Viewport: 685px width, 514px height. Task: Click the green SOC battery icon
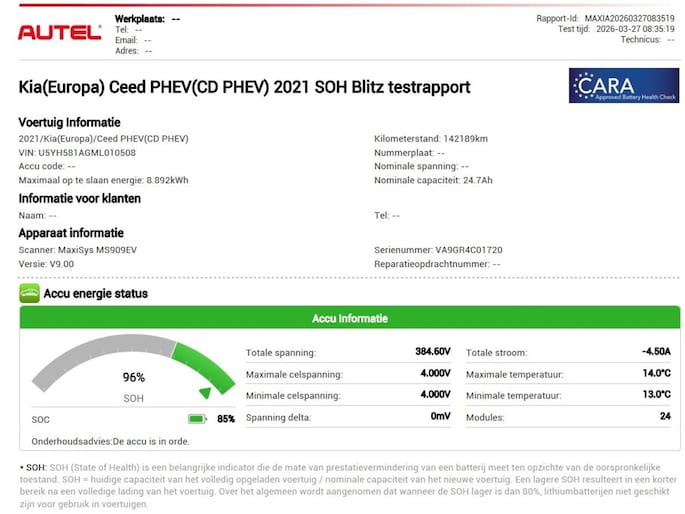(x=198, y=419)
